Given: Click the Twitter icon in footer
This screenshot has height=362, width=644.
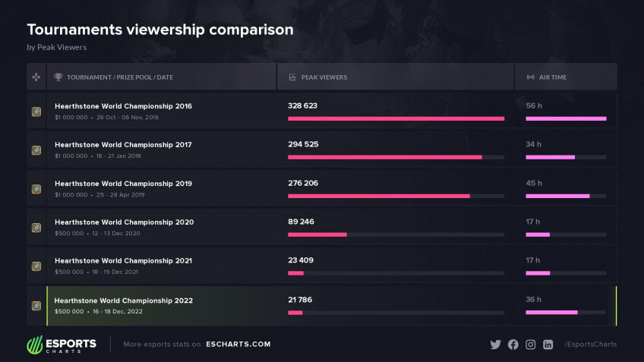Looking at the screenshot, I should 496,345.
